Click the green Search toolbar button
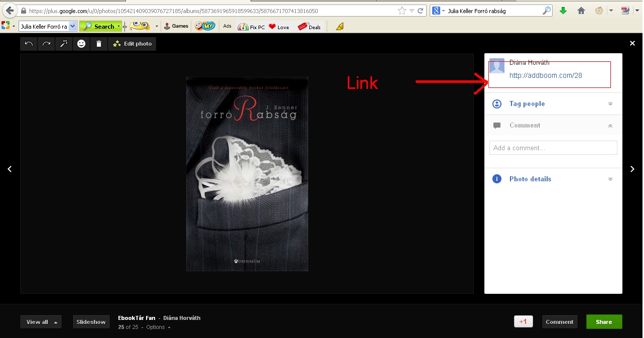Screen dimensions: 644x338 click(100, 26)
